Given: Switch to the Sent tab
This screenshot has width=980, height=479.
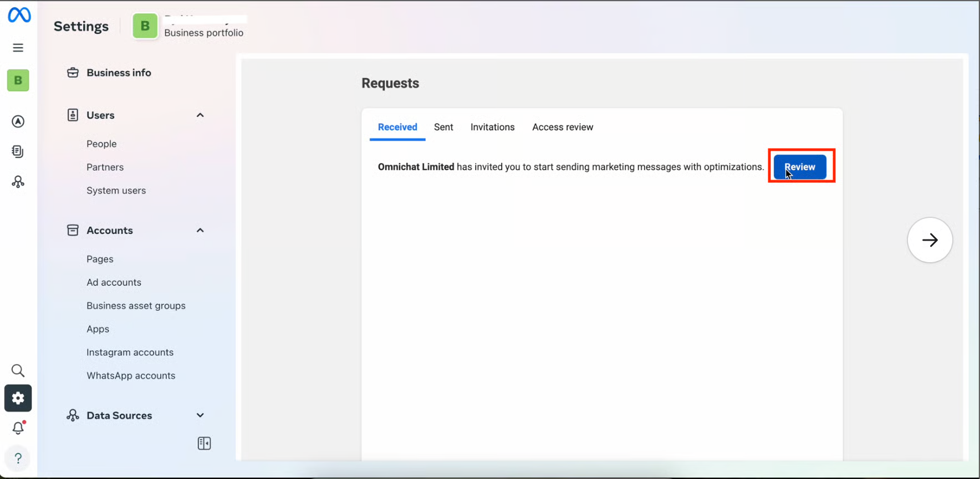Looking at the screenshot, I should 443,127.
